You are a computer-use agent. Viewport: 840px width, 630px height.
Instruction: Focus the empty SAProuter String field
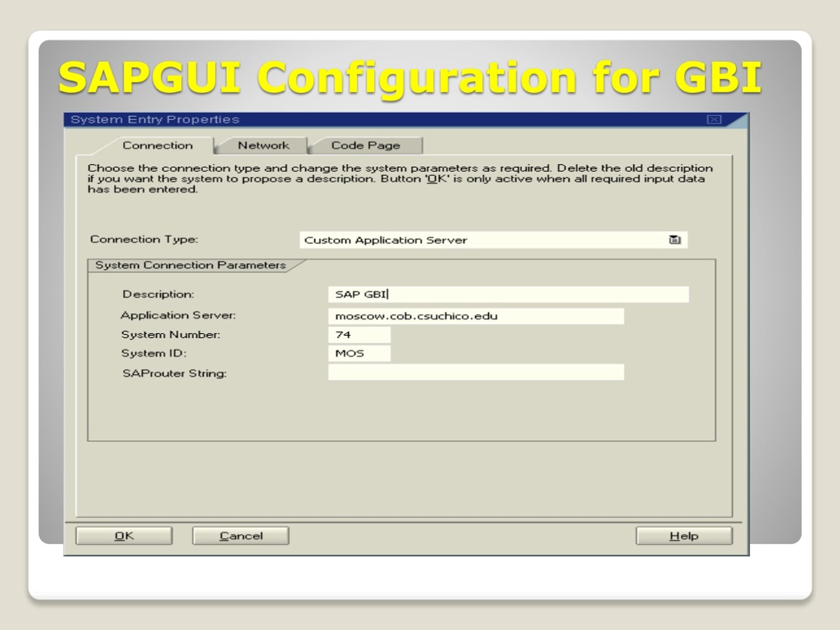[476, 372]
